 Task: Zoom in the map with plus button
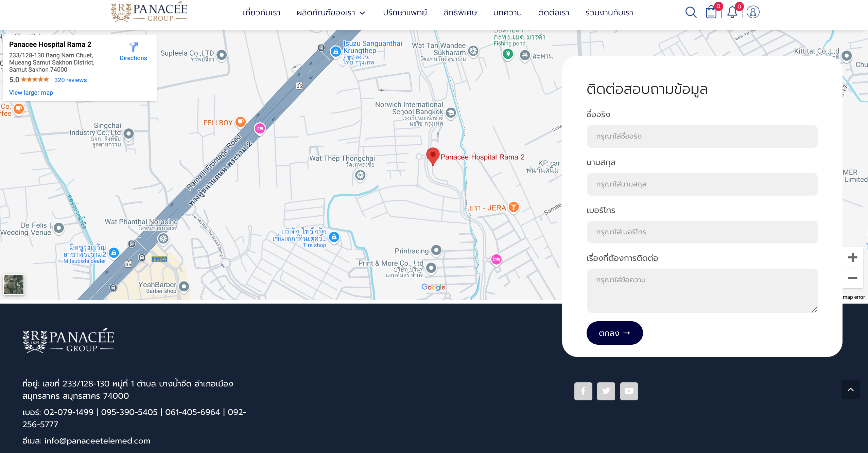852,257
